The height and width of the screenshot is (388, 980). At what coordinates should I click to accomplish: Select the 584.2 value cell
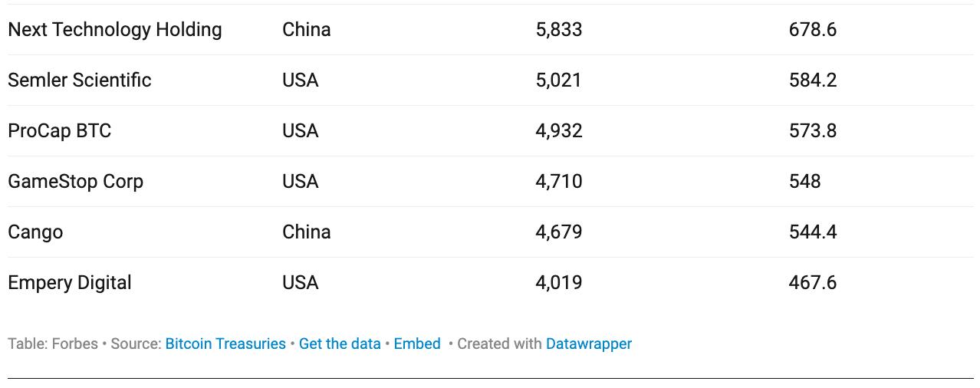(812, 81)
